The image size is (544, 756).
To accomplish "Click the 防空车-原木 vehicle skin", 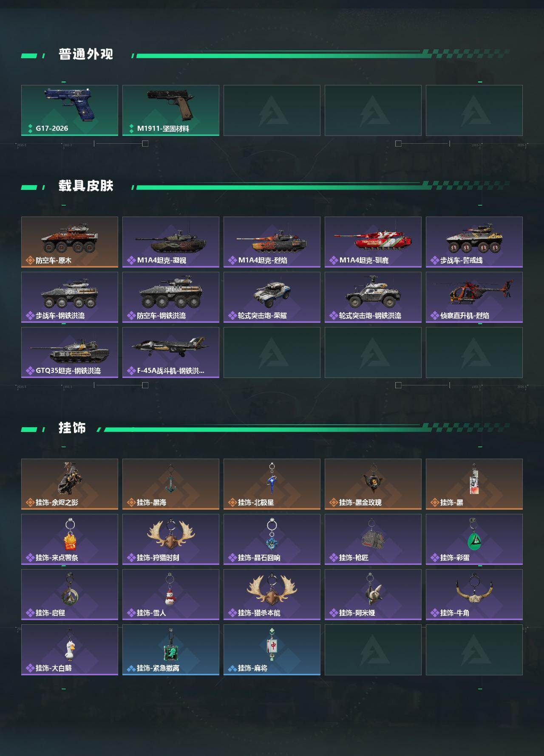I will tap(70, 242).
